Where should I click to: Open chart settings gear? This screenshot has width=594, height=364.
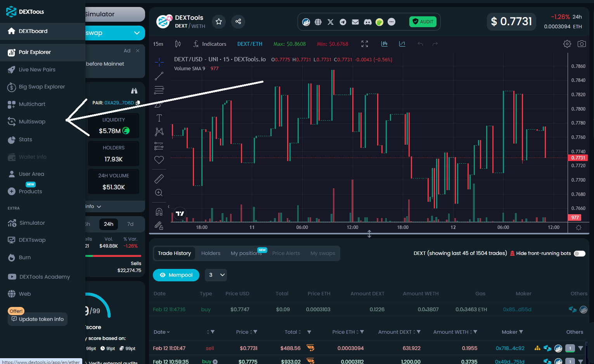[x=567, y=44]
